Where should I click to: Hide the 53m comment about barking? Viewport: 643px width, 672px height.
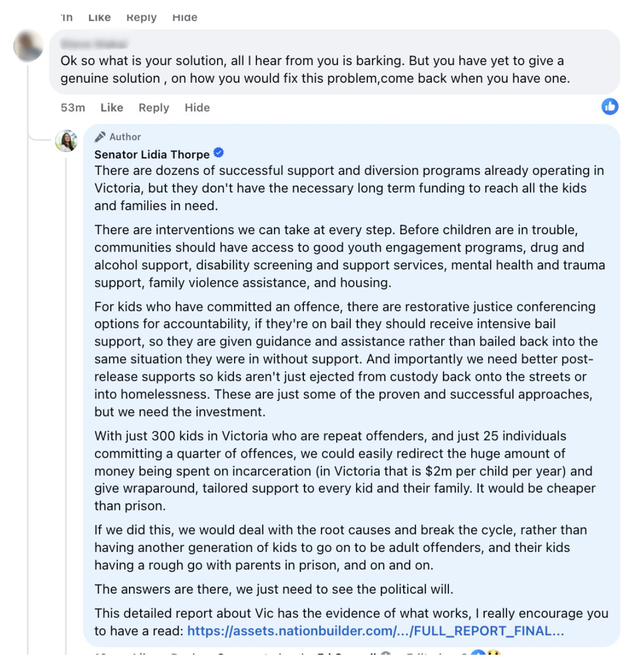click(x=197, y=108)
